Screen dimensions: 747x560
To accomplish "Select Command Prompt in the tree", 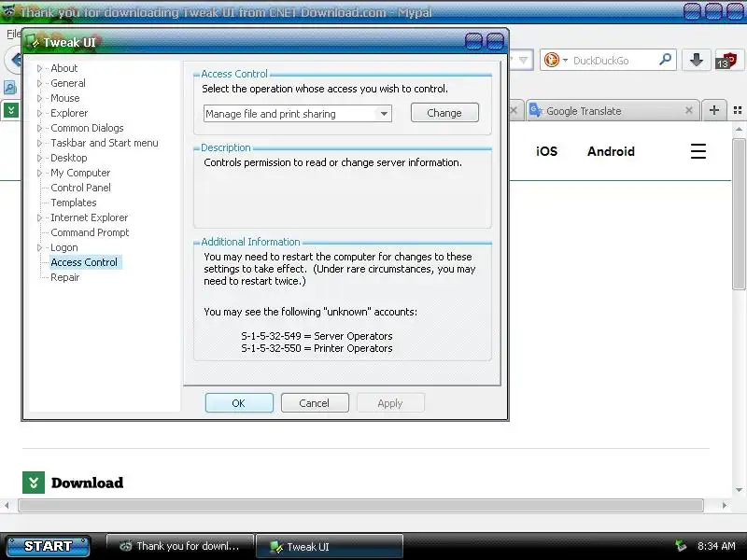I will pyautogui.click(x=90, y=232).
